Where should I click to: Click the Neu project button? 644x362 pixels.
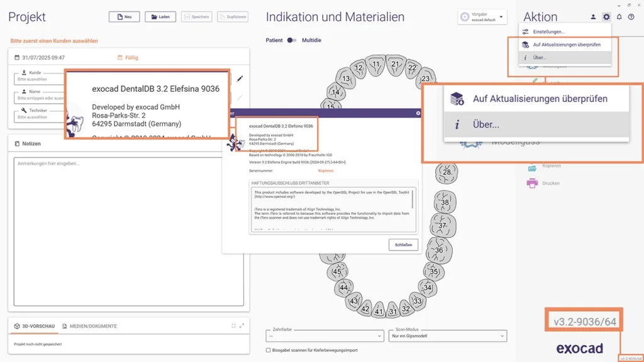[124, 17]
